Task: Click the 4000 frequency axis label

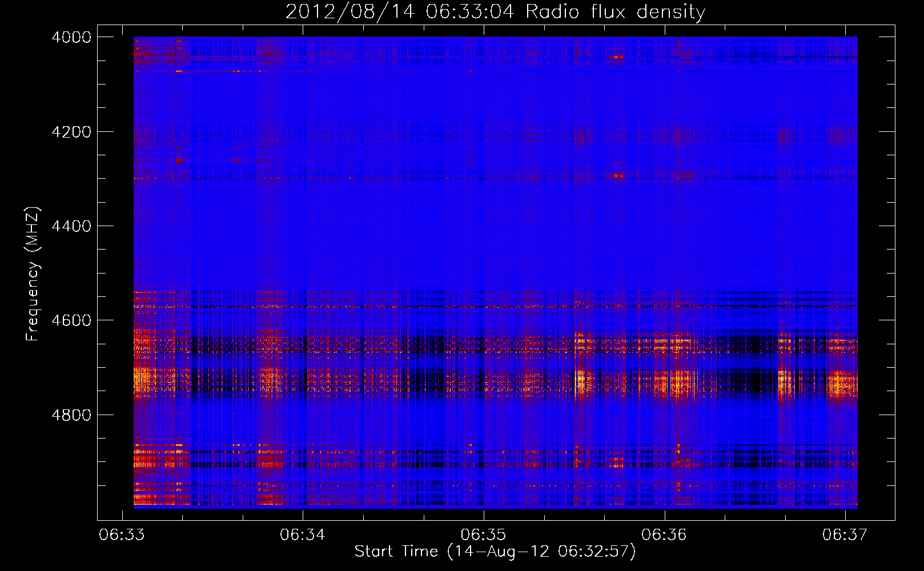Action: click(x=71, y=37)
